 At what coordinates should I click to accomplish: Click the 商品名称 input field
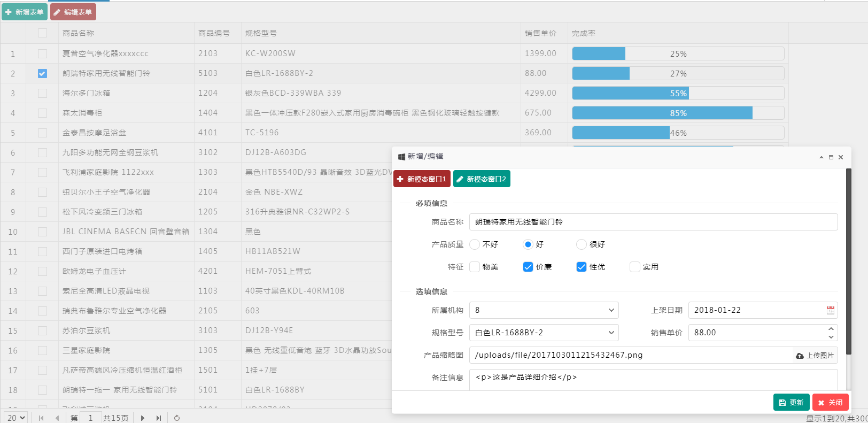coord(653,222)
